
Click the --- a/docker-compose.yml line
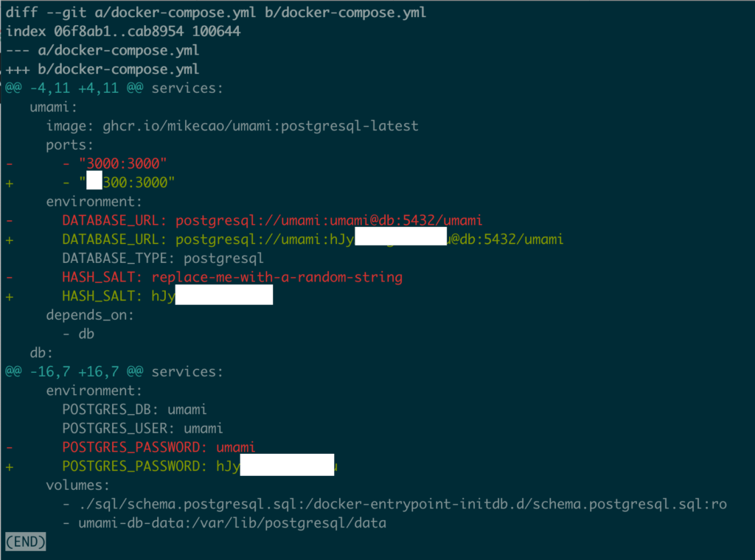coord(102,51)
